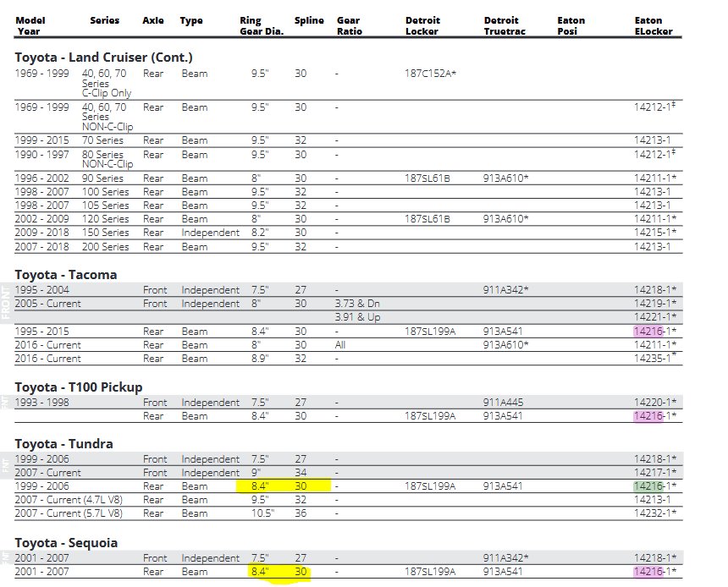Select the 'Detroit Locker' column header
Viewport: 728px width, 587px height.
click(422, 26)
